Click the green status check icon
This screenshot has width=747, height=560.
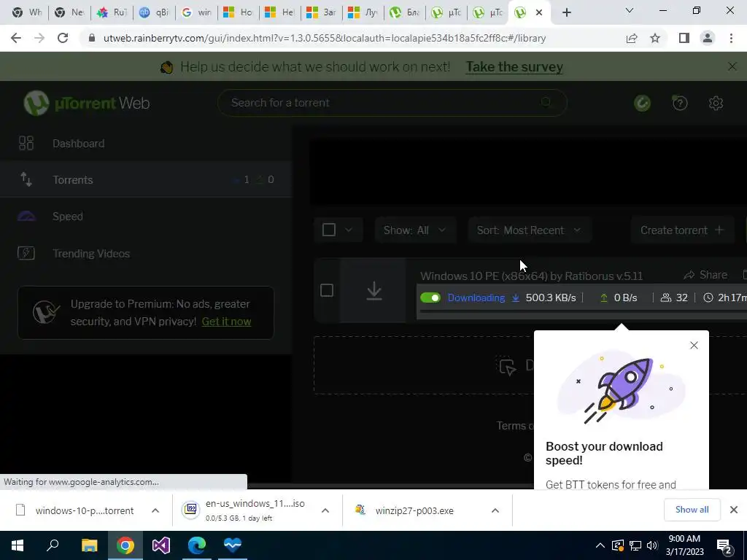(x=642, y=103)
